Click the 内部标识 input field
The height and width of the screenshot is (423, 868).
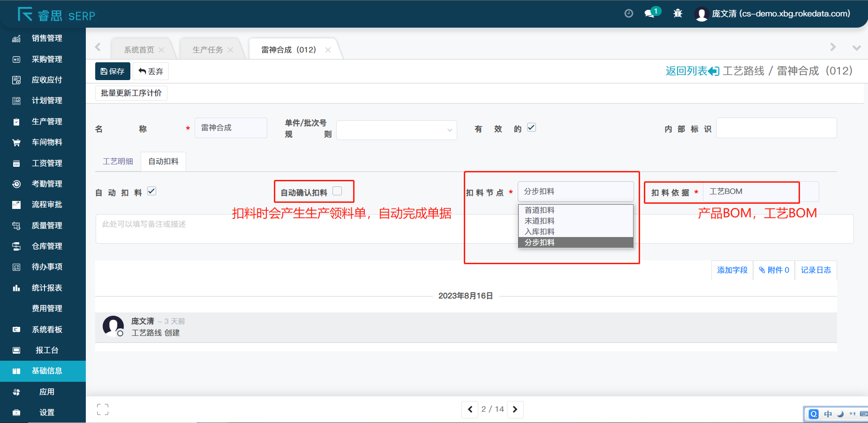[x=776, y=128]
